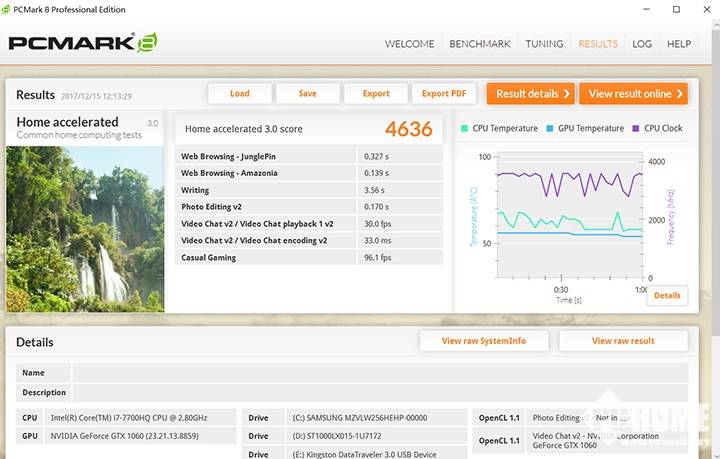Image resolution: width=720 pixels, height=459 pixels.
Task: Maximize the PCMark 8 window
Action: point(676,9)
